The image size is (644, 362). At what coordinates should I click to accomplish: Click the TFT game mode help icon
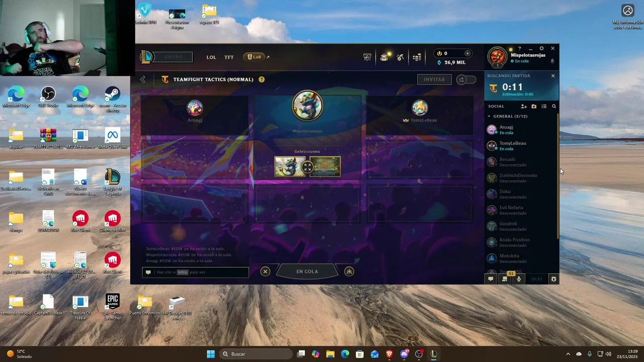[262, 79]
